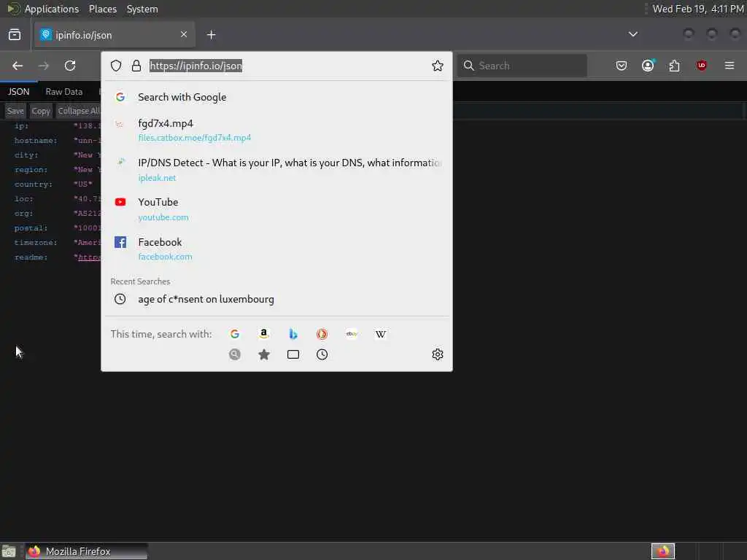Search this time with Bing icon
The width and height of the screenshot is (747, 560).
pyautogui.click(x=293, y=334)
